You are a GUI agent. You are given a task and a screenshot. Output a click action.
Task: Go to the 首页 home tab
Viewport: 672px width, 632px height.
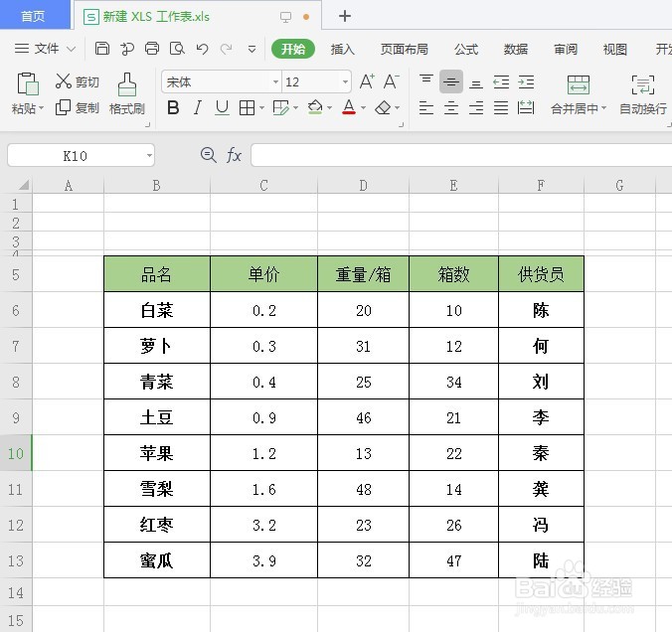click(x=35, y=16)
